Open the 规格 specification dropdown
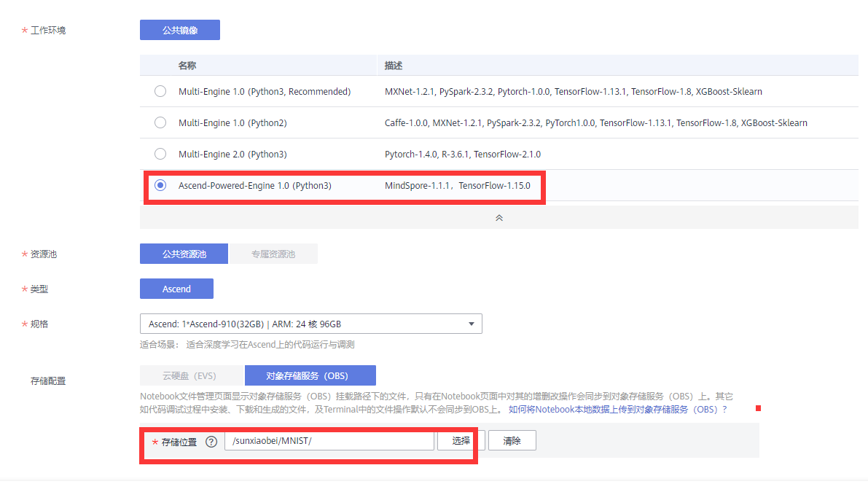Image resolution: width=868 pixels, height=484 pixels. (310, 324)
